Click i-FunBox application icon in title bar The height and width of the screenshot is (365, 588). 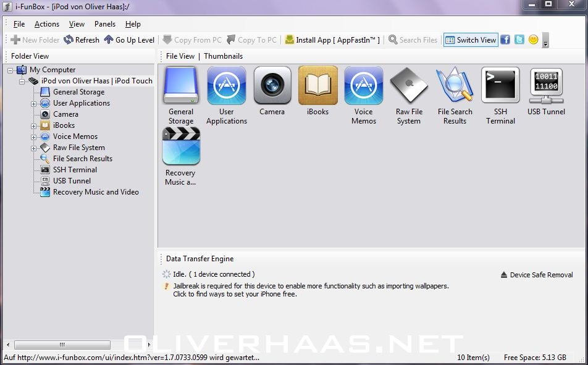coord(7,6)
